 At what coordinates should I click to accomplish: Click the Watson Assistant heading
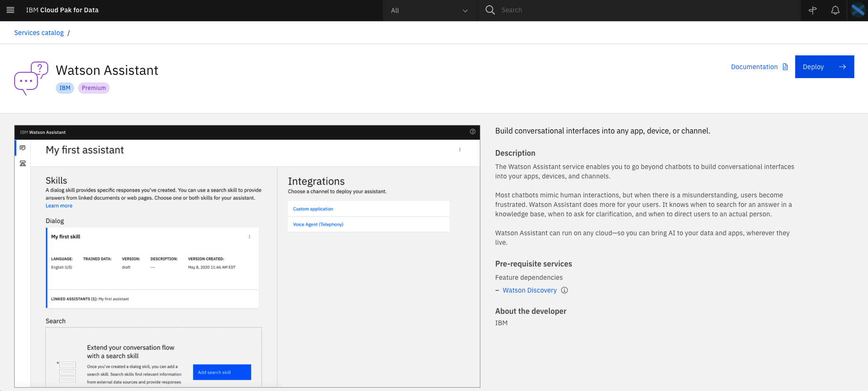click(x=107, y=70)
